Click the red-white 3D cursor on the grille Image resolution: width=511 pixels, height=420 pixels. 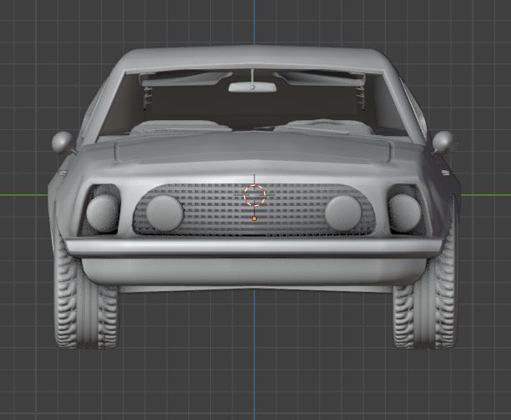[x=255, y=195]
